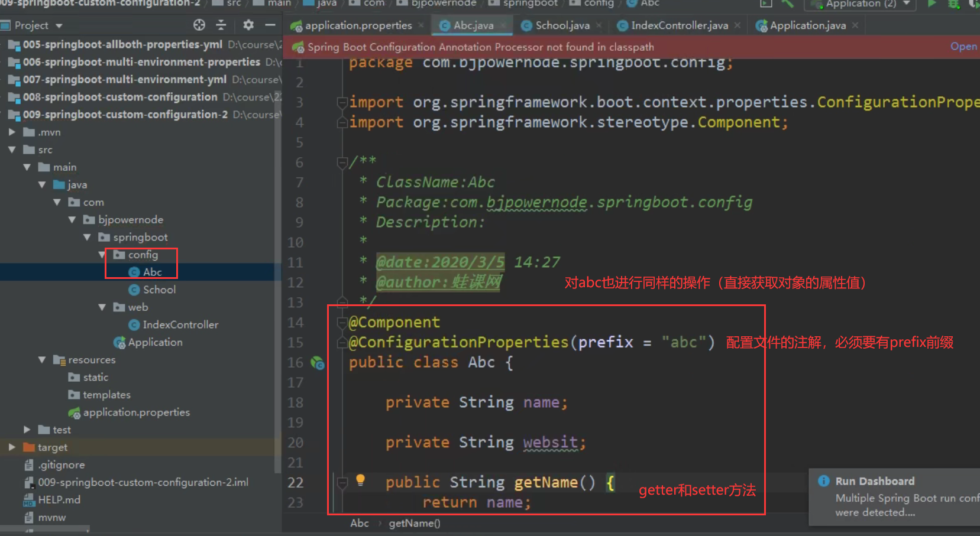Close the Abc.java tab
Image resolution: width=980 pixels, height=536 pixels.
coord(503,25)
